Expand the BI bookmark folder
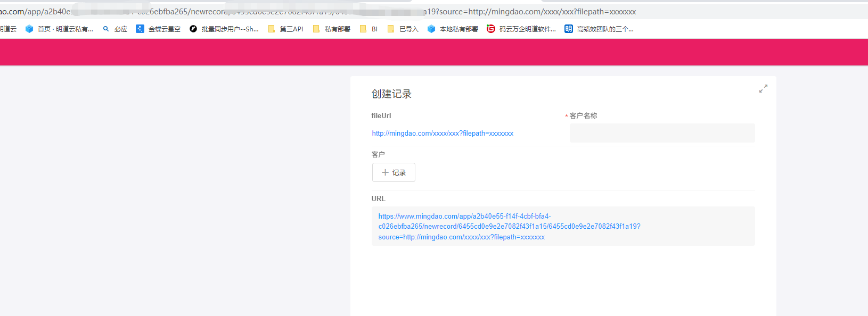This screenshot has width=868, height=316. click(369, 29)
